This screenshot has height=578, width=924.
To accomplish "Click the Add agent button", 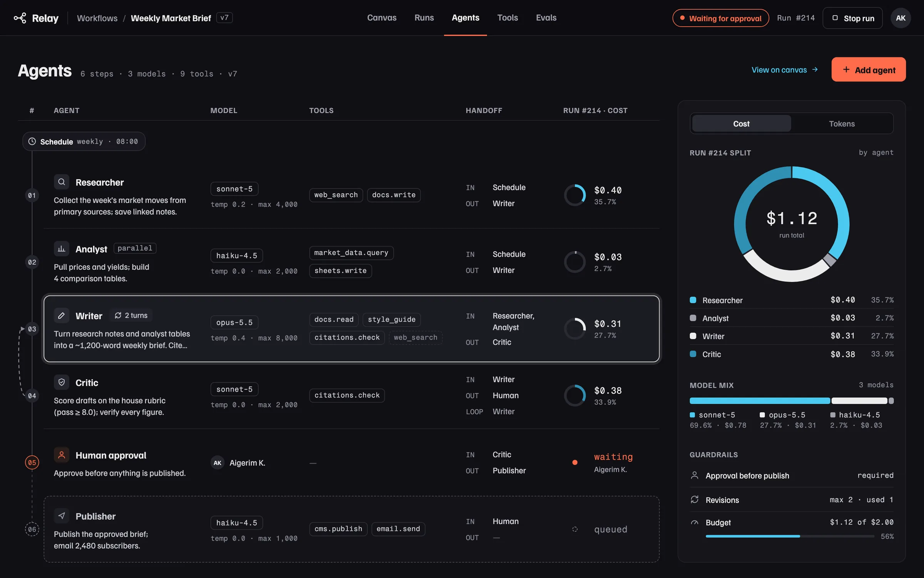I will pos(869,70).
